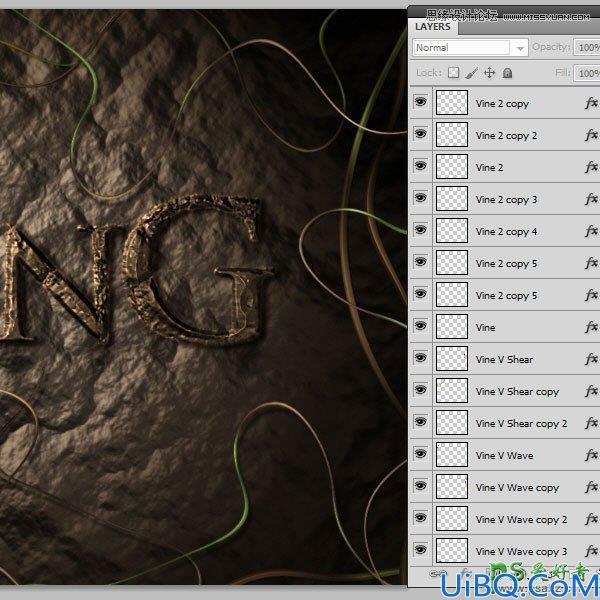Click fx badge on Vine V Wave

(591, 455)
